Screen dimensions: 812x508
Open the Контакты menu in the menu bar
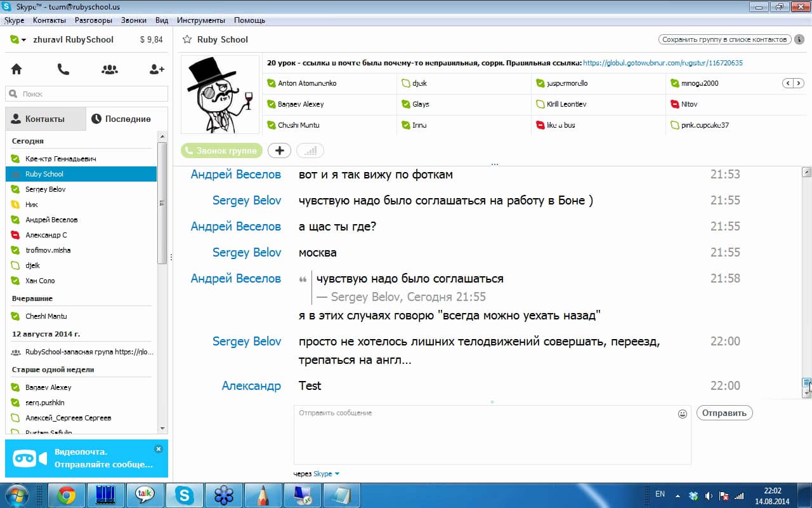coord(49,20)
